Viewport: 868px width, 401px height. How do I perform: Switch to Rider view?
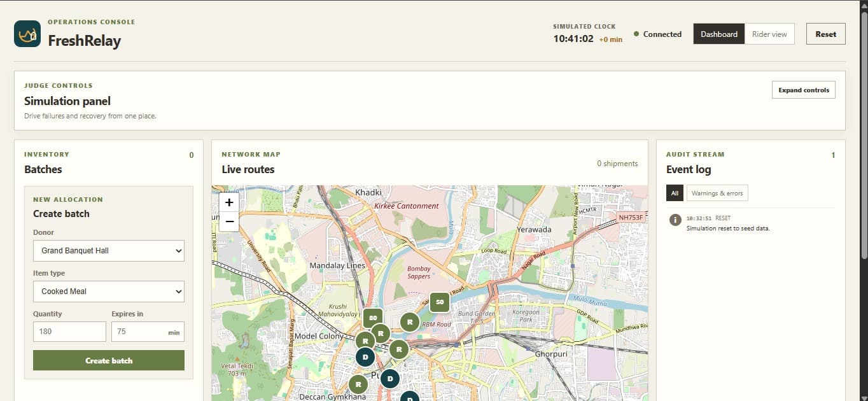(769, 34)
